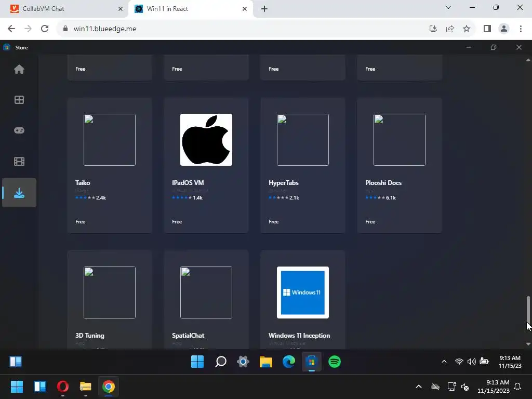Expand hidden icons chevron on inner taskbar
The width and height of the screenshot is (532, 399).
(x=444, y=362)
